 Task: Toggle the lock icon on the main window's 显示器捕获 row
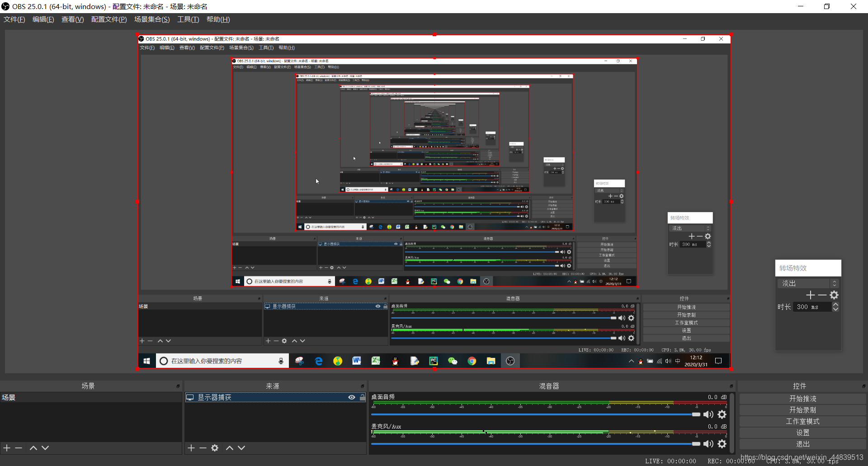pyautogui.click(x=363, y=397)
